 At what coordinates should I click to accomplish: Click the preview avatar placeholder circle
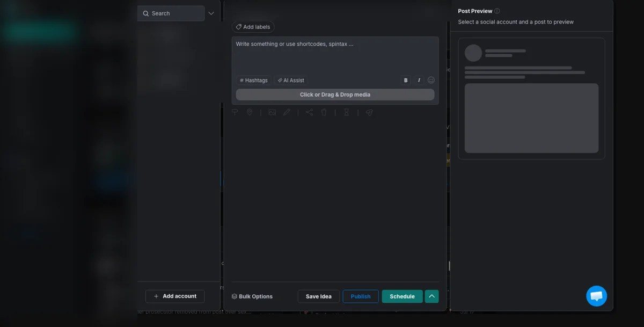pyautogui.click(x=473, y=53)
